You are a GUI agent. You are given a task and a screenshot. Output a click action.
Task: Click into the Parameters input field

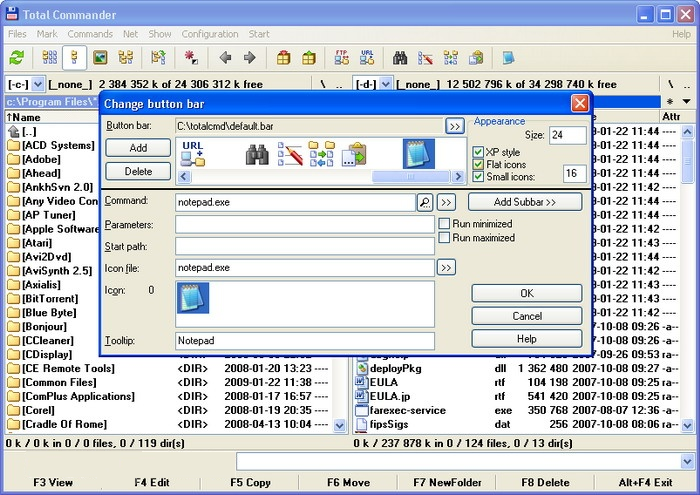coord(305,225)
